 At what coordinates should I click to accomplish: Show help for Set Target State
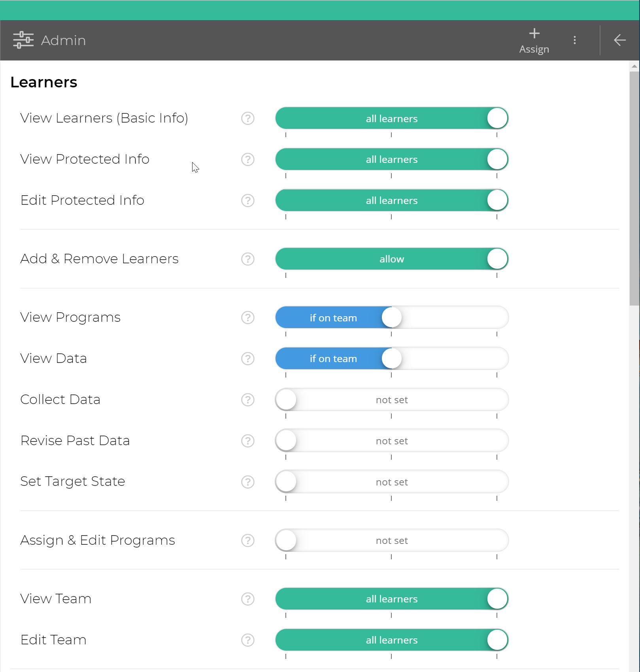(247, 482)
